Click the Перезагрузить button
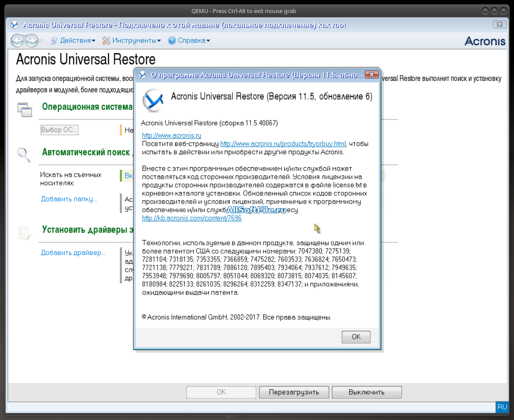The height and width of the screenshot is (420, 514). (x=294, y=392)
